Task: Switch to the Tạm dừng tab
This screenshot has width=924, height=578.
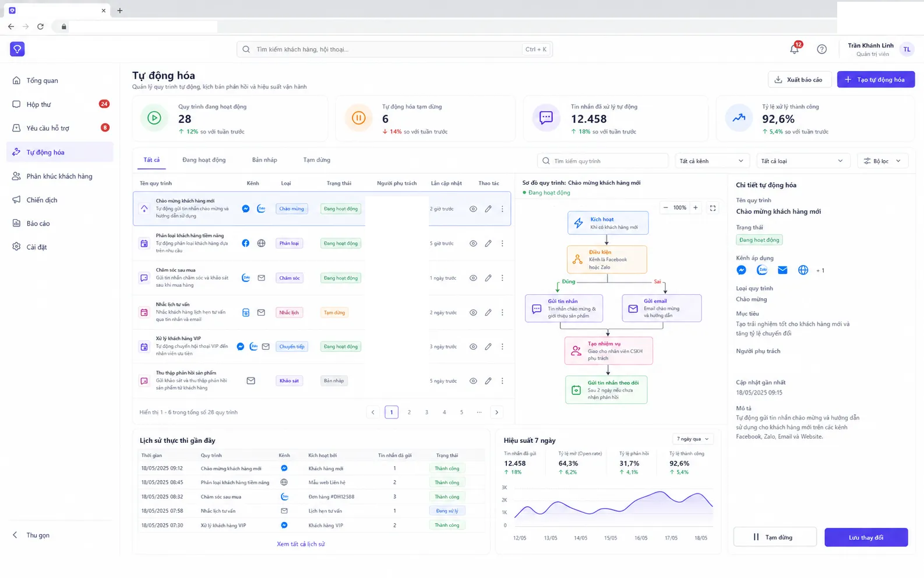Action: 316,160
